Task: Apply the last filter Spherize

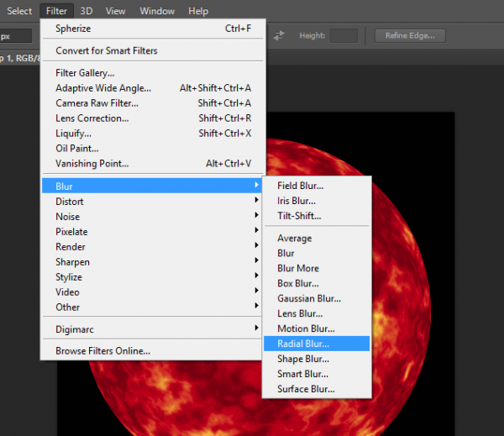Action: click(154, 29)
